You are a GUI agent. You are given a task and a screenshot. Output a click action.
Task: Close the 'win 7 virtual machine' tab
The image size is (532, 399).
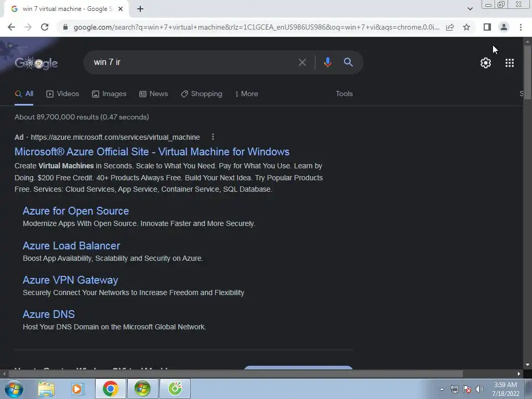(120, 9)
